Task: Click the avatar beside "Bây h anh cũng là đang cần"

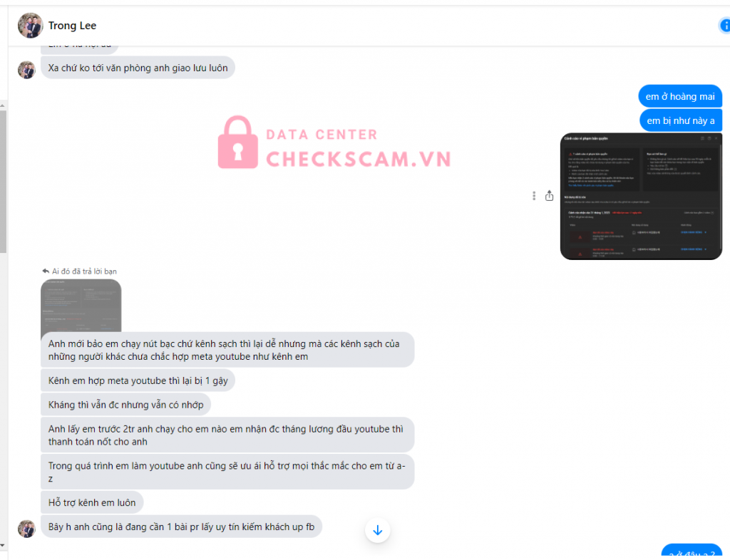Action: (26, 529)
